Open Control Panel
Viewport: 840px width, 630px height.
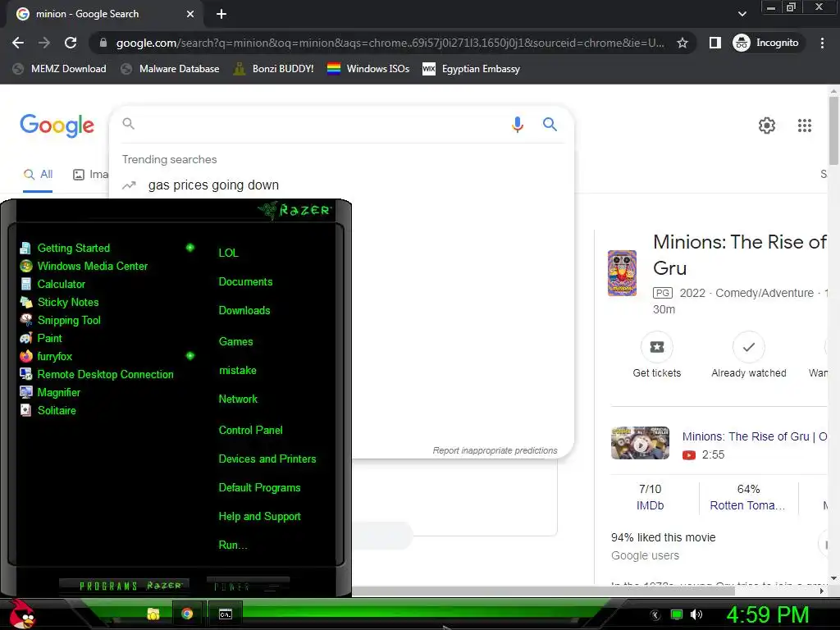coord(250,430)
